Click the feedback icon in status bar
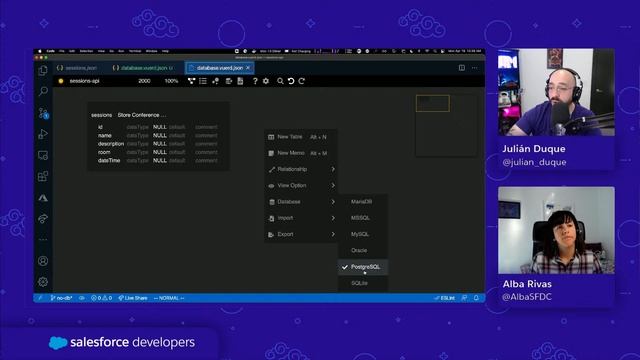640x360 pixels. (464, 298)
